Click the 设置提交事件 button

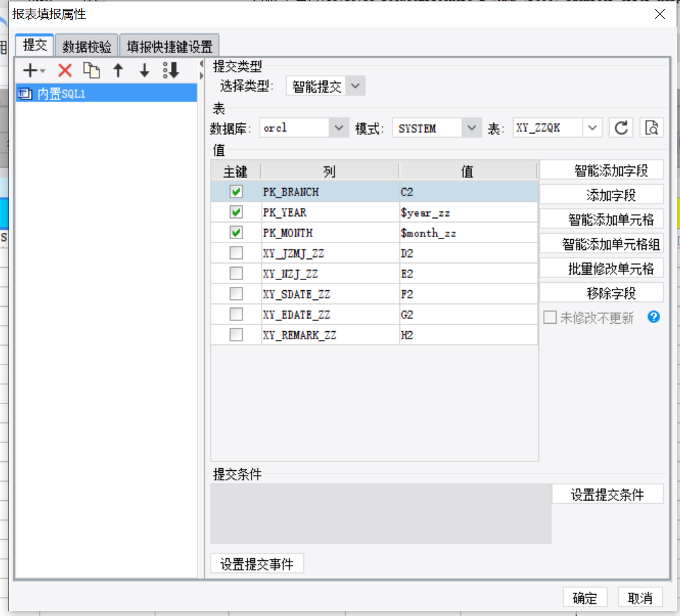click(x=257, y=564)
